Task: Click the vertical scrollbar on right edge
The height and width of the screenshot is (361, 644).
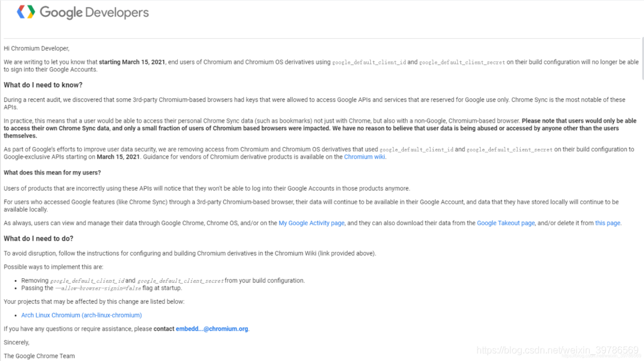Action: click(642, 58)
